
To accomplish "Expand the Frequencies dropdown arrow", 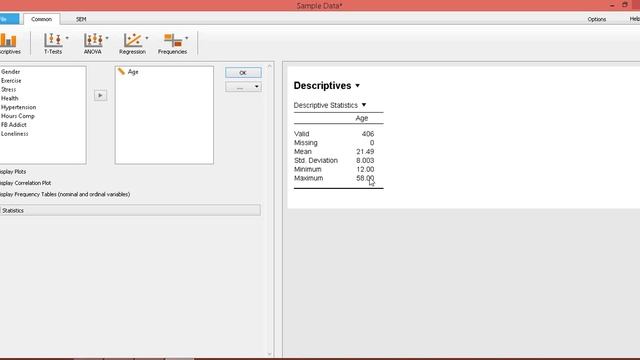I will point(187,38).
